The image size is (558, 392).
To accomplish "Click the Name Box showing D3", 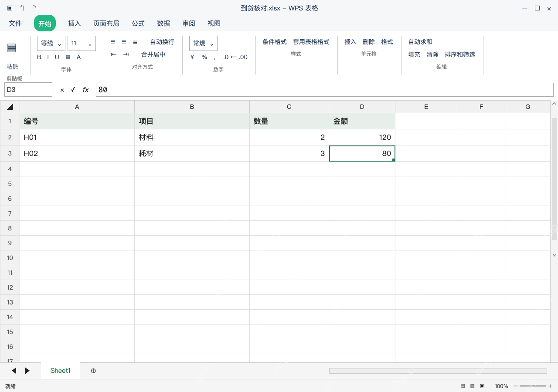I will [28, 90].
